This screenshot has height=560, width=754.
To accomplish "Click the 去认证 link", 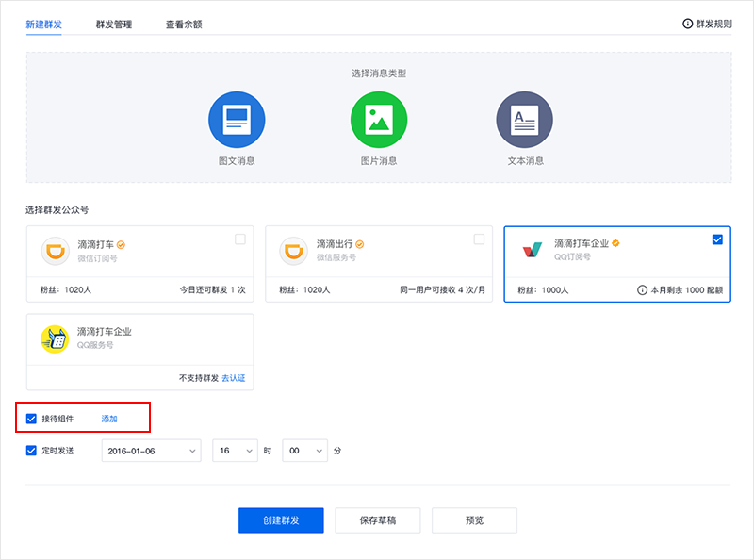I will (233, 378).
